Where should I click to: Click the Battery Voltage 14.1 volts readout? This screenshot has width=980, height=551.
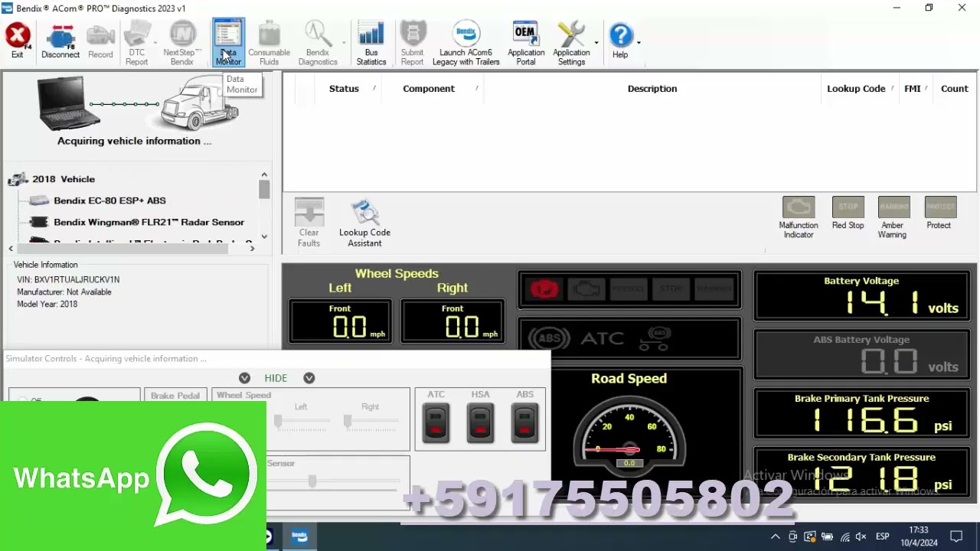864,296
